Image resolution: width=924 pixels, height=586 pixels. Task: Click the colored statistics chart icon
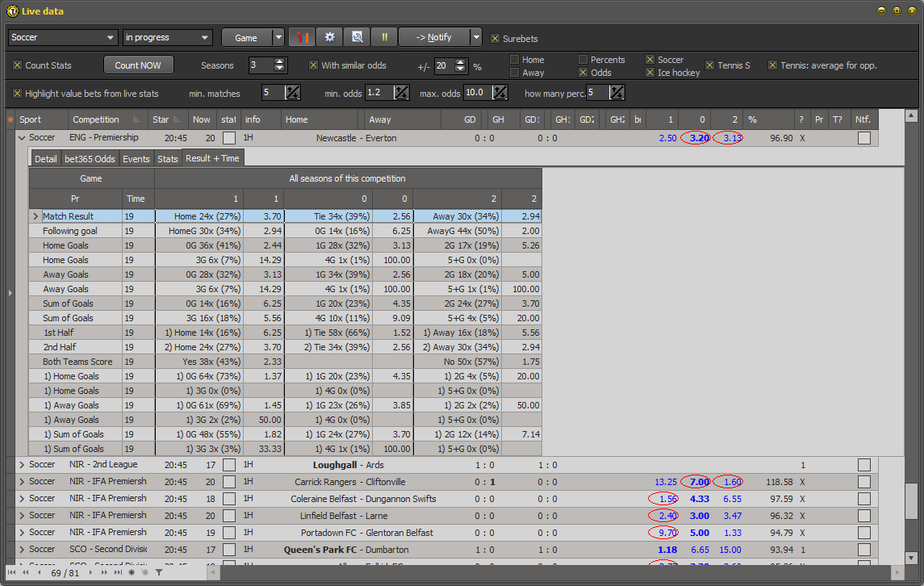[x=302, y=36]
